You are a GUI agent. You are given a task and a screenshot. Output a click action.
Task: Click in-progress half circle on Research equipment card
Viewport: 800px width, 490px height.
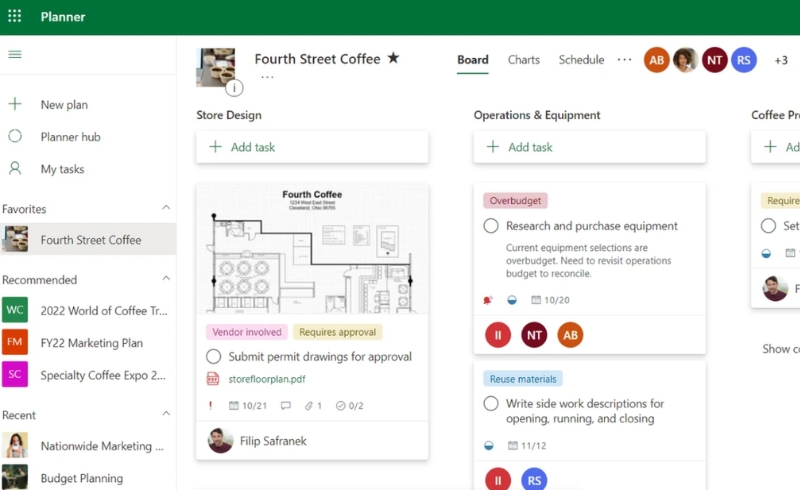[512, 300]
